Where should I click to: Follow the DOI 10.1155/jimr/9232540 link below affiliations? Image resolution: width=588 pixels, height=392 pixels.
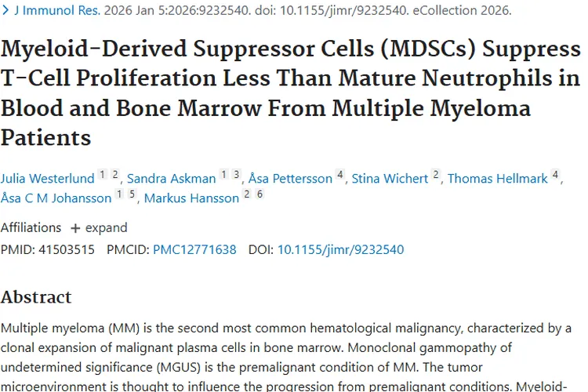tap(340, 250)
